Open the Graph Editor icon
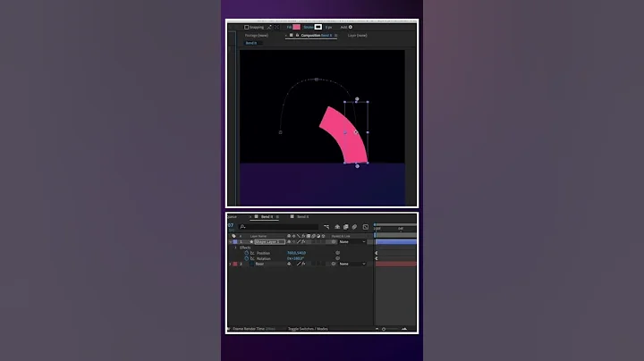Viewport: 644px width, 361px height. pyautogui.click(x=366, y=226)
